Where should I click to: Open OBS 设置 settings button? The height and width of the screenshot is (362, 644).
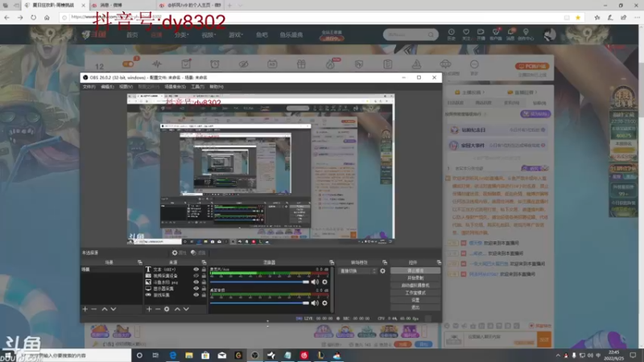click(x=415, y=300)
